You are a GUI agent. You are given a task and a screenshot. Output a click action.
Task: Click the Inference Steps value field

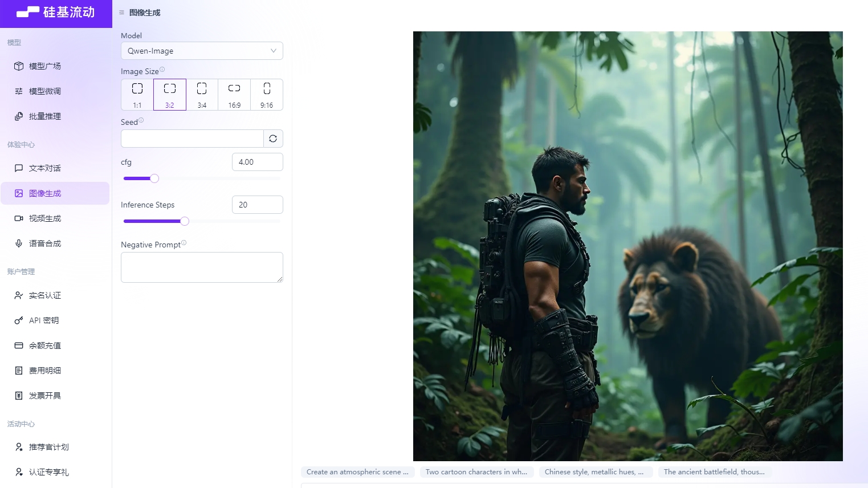coord(257,205)
